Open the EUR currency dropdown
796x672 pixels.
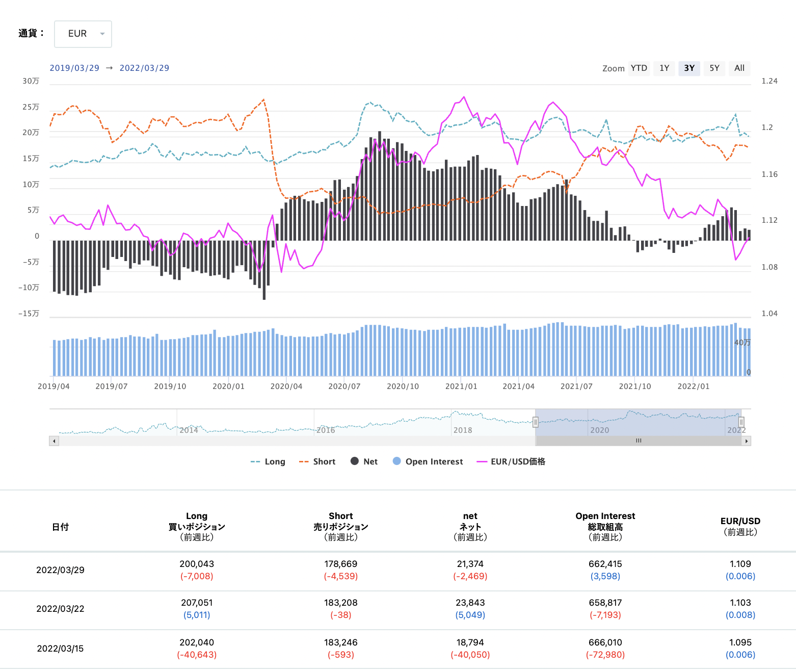coord(83,34)
